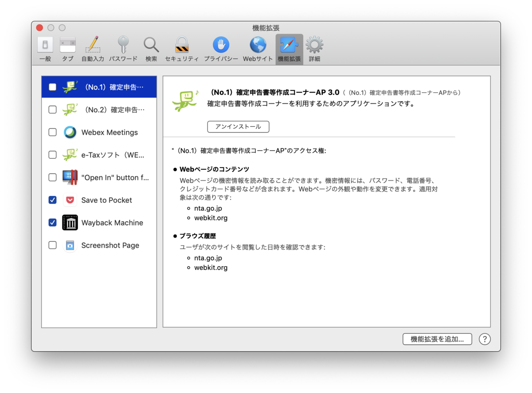Click the 機能拡張 window title text
Image resolution: width=532 pixels, height=393 pixels.
click(266, 28)
